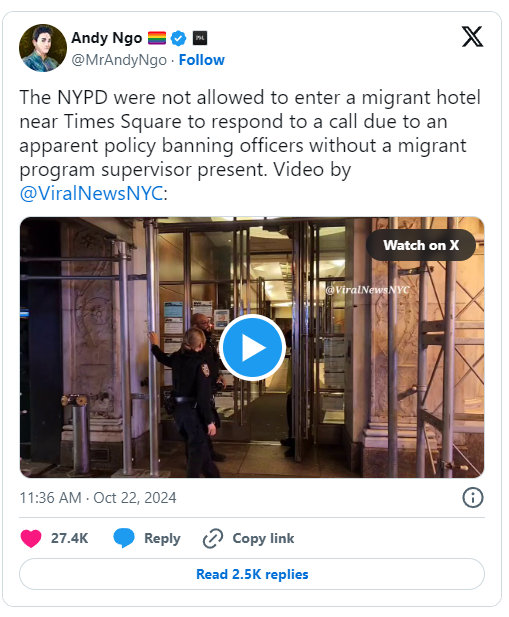Click the small black affiliation badge
Image resolution: width=509 pixels, height=617 pixels.
(200, 38)
